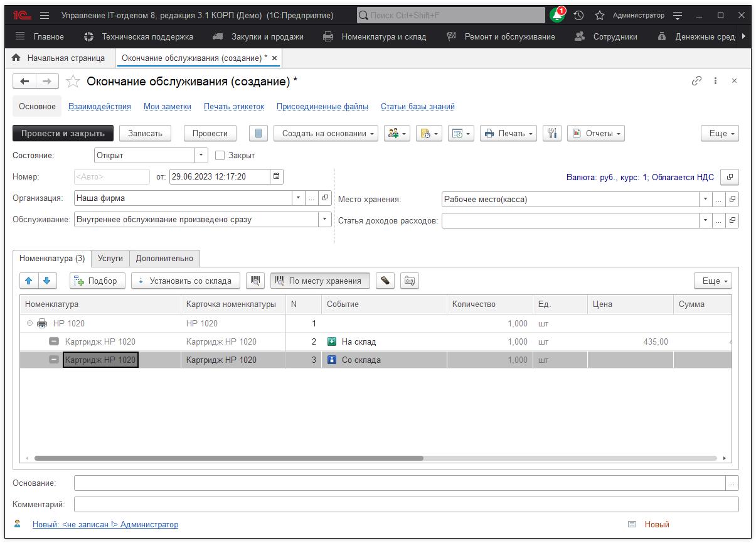Screen dimensions: 756x543
Task: Expand the Обслуживание dropdown
Action: (x=325, y=219)
